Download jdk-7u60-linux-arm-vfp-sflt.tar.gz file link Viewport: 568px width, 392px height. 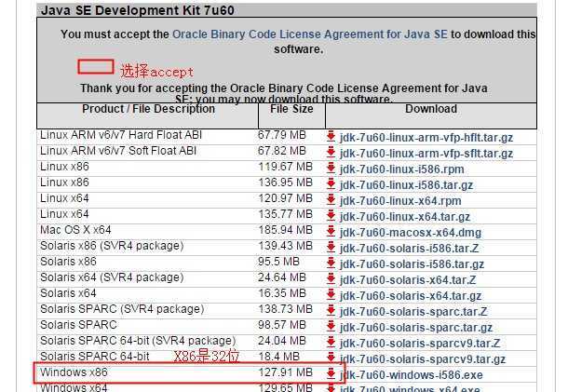click(426, 154)
